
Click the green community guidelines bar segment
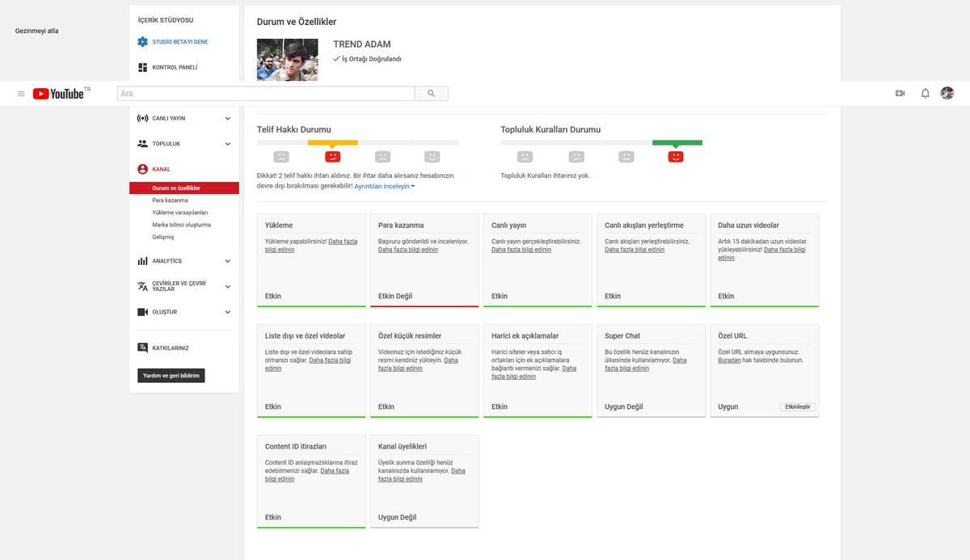tap(677, 143)
